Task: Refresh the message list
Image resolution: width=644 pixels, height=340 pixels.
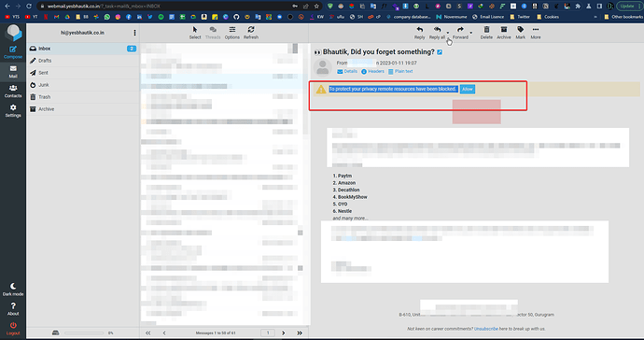Action: click(x=251, y=33)
